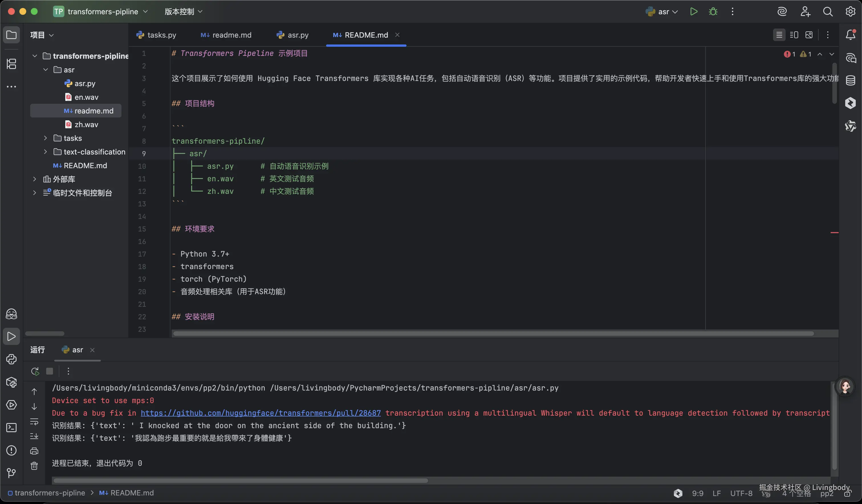Switch to Markdown preview-only view
Screen dimensions: 862x504
(809, 35)
